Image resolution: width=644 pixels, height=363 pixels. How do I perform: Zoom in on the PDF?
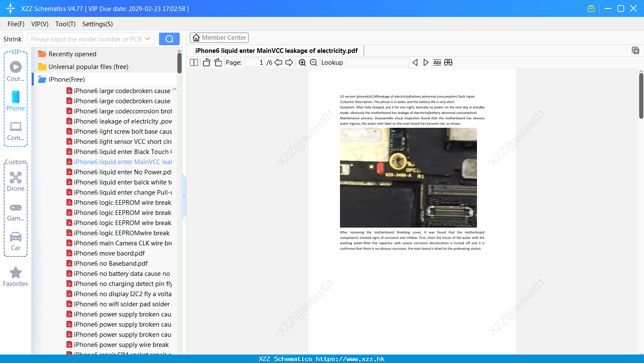tap(302, 62)
